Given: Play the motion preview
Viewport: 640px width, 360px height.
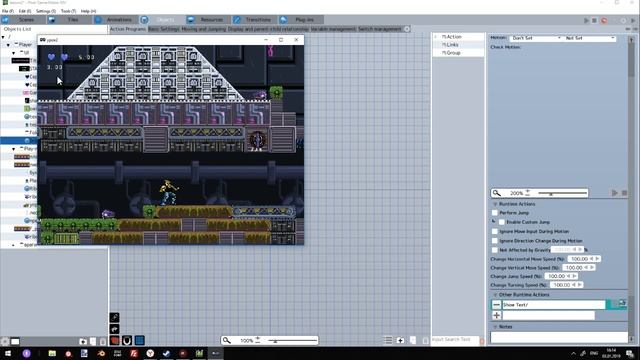Looking at the screenshot, I should point(614,193).
